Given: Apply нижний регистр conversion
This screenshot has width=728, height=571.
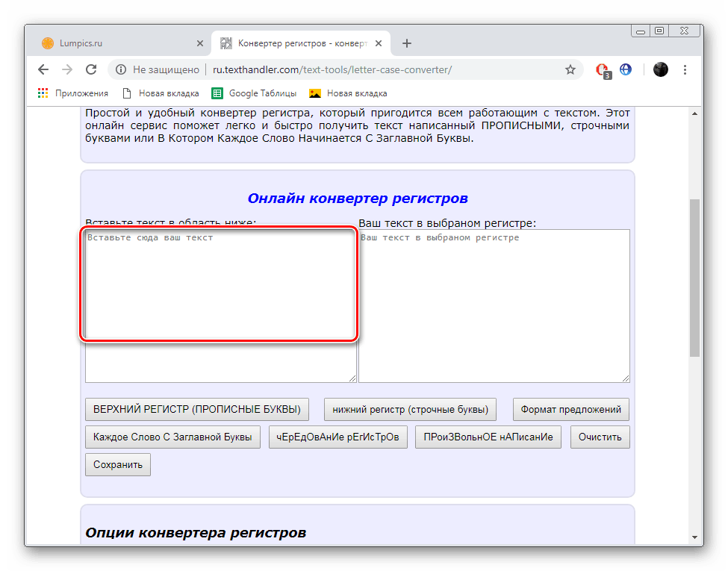Looking at the screenshot, I should click(x=409, y=409).
